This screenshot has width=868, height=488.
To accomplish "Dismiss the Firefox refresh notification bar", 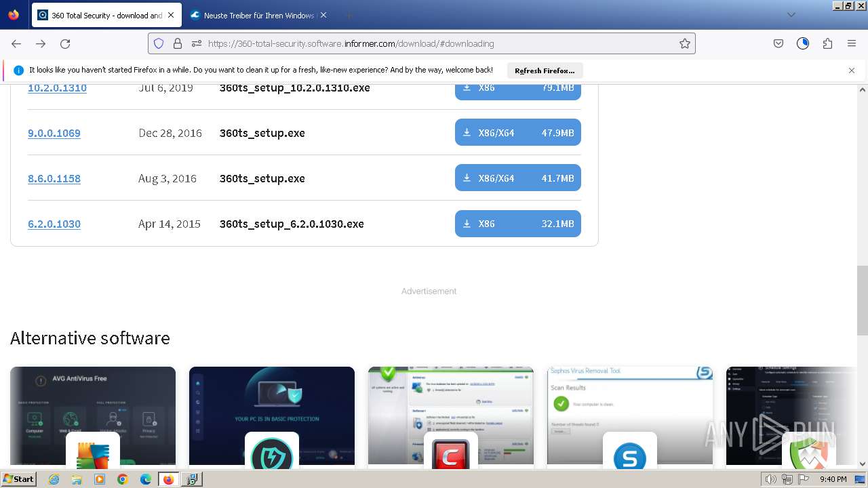I will pos(852,70).
